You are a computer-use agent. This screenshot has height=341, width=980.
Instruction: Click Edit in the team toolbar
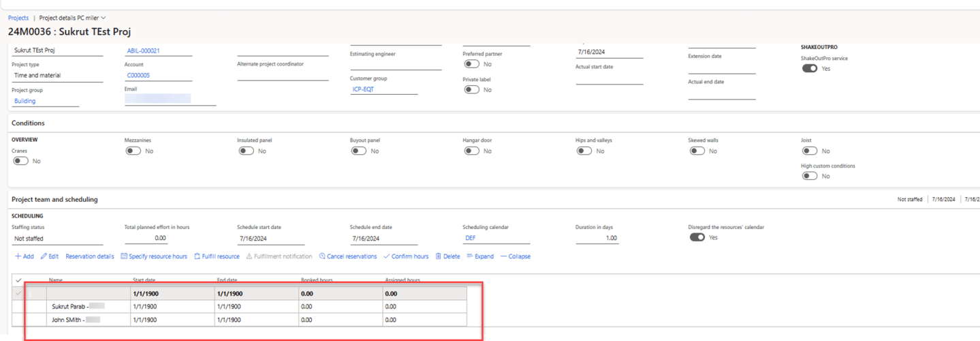49,256
